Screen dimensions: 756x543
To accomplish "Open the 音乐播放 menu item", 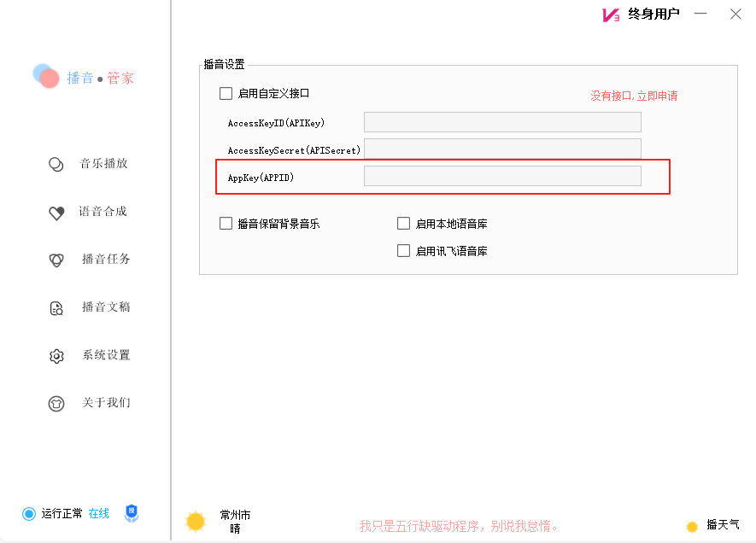I will [103, 164].
